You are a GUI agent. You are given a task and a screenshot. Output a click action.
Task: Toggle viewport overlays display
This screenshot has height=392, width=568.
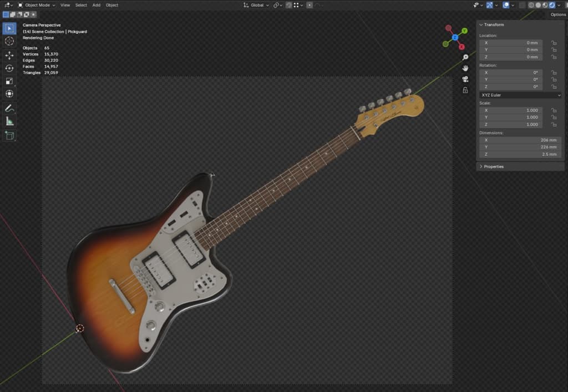click(506, 5)
